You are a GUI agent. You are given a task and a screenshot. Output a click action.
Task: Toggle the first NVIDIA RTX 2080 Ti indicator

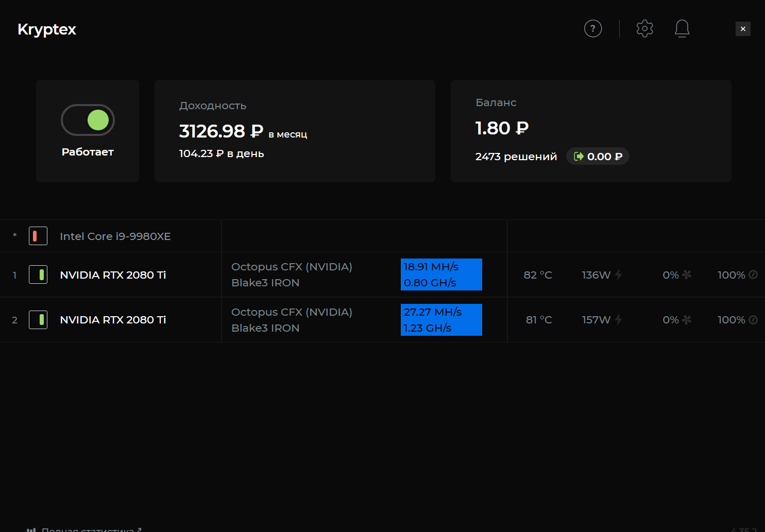coord(38,274)
